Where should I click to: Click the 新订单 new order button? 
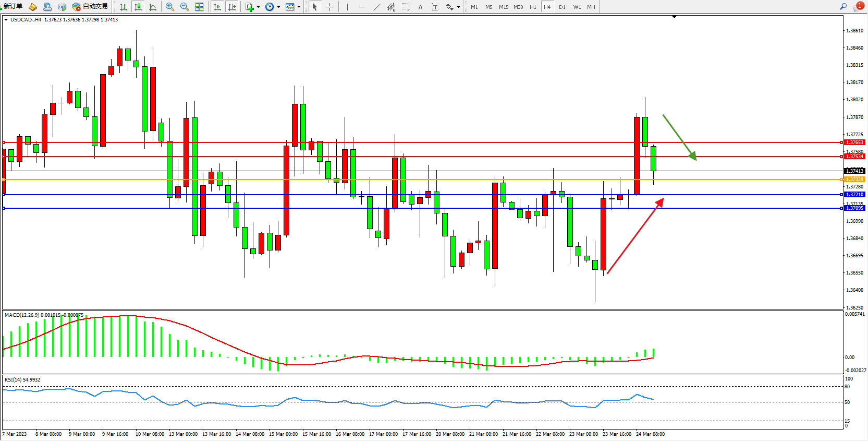coord(13,6)
